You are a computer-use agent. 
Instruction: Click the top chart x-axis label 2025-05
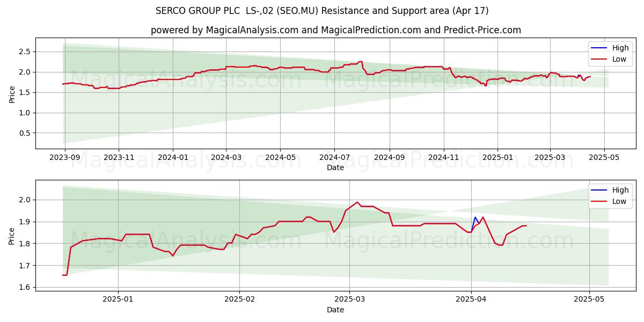pyautogui.click(x=604, y=158)
